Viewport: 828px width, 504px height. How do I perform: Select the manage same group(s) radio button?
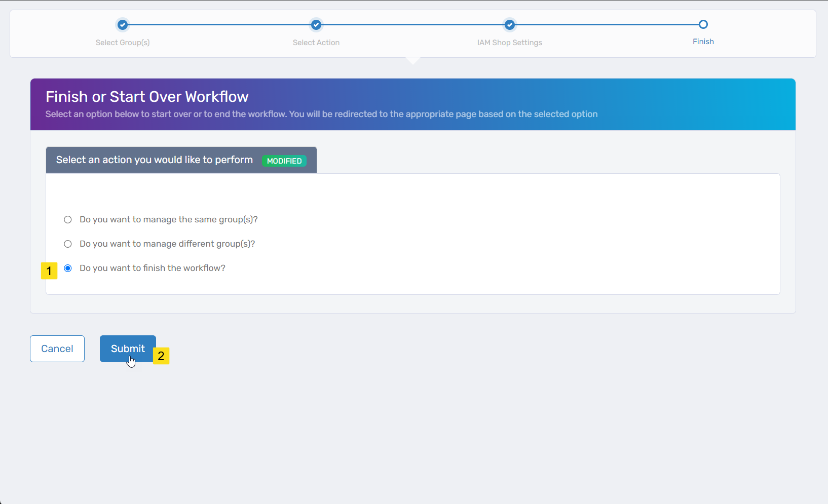tap(68, 220)
